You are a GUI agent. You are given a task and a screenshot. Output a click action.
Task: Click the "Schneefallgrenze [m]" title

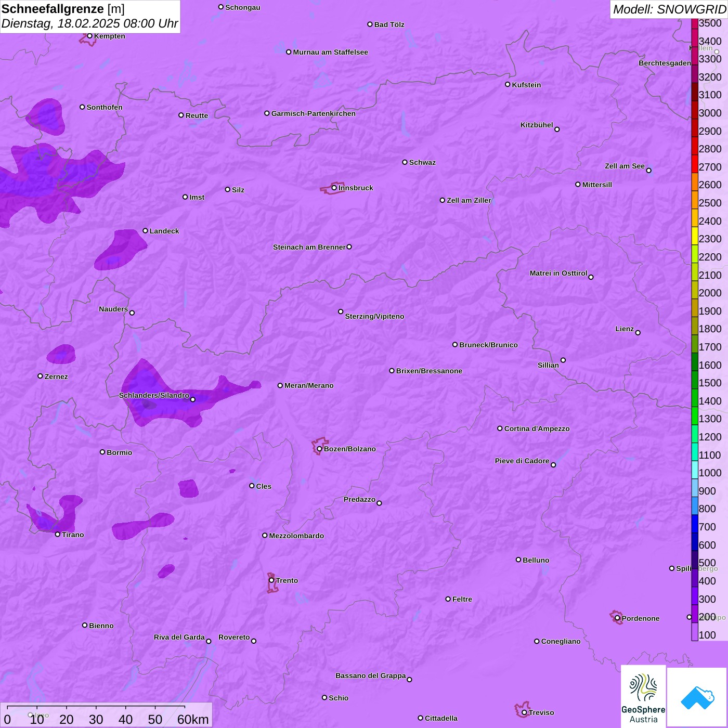point(63,9)
